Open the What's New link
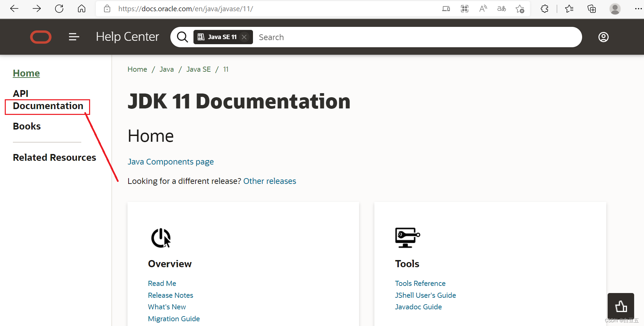Viewport: 644px width, 326px height. tap(167, 307)
